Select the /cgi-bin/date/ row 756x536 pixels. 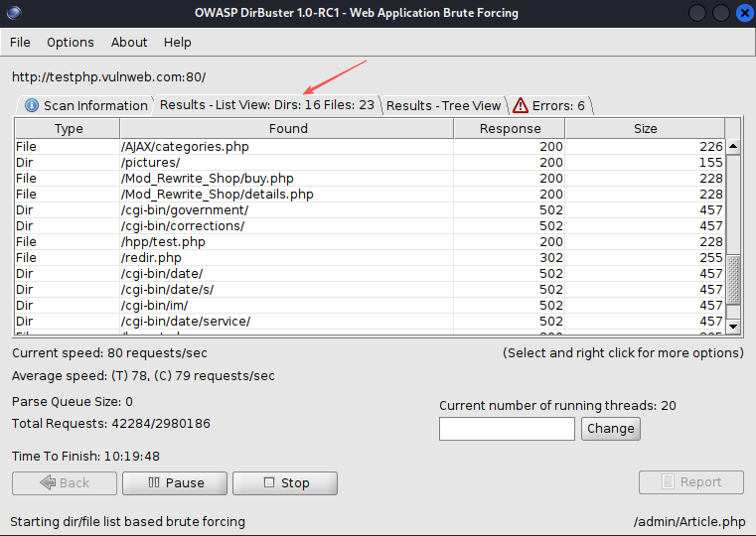370,274
